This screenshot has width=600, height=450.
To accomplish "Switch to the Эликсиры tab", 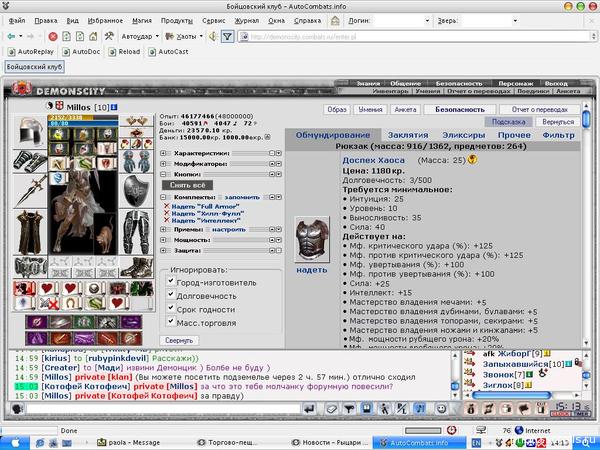I will [x=464, y=135].
